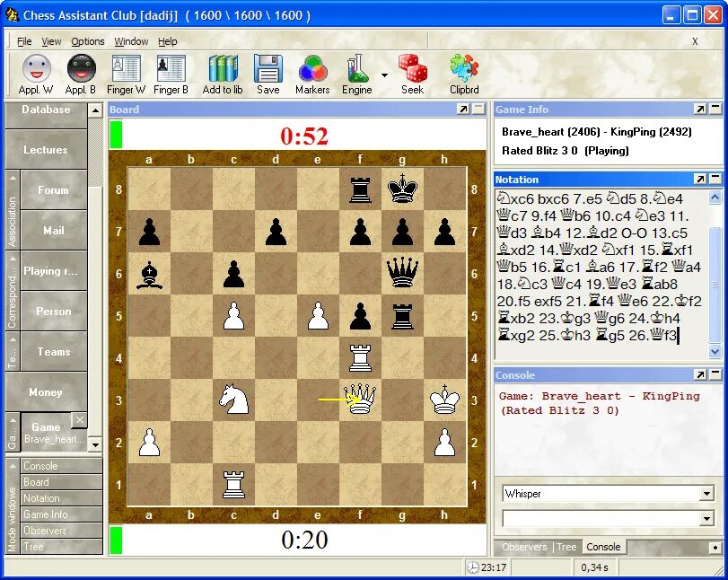Screen dimensions: 728x580
Task: Toggle the Tree mode window
Action: pyautogui.click(x=61, y=547)
